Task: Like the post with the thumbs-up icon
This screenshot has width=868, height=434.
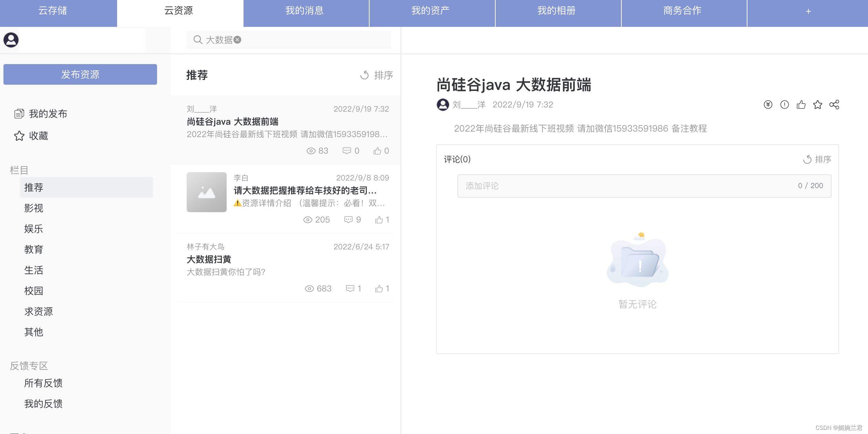Action: pos(801,105)
